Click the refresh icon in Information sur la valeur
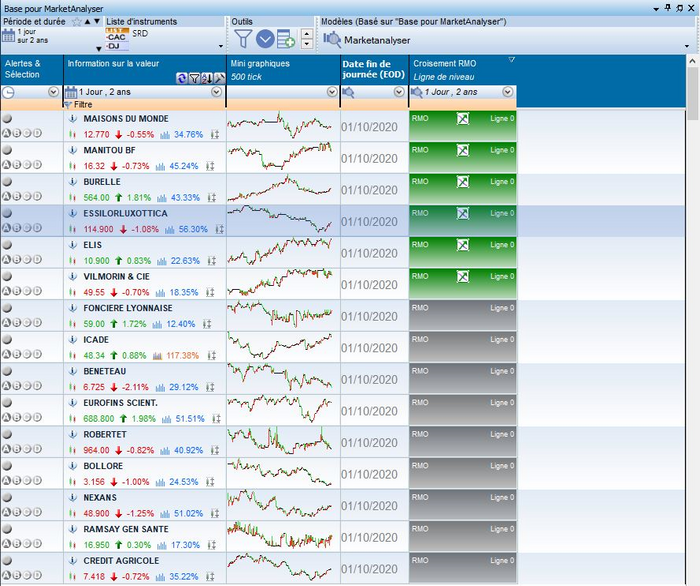Image resolution: width=700 pixels, height=586 pixels. tap(182, 78)
